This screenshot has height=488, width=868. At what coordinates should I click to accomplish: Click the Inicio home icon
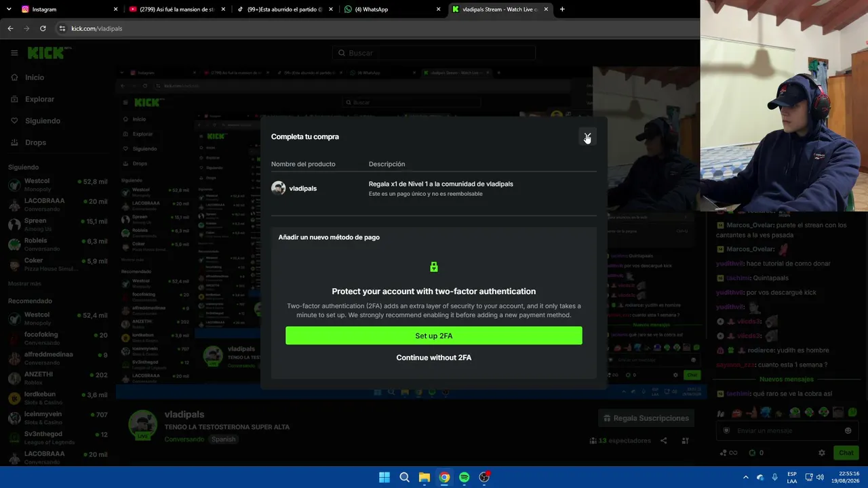tap(14, 77)
